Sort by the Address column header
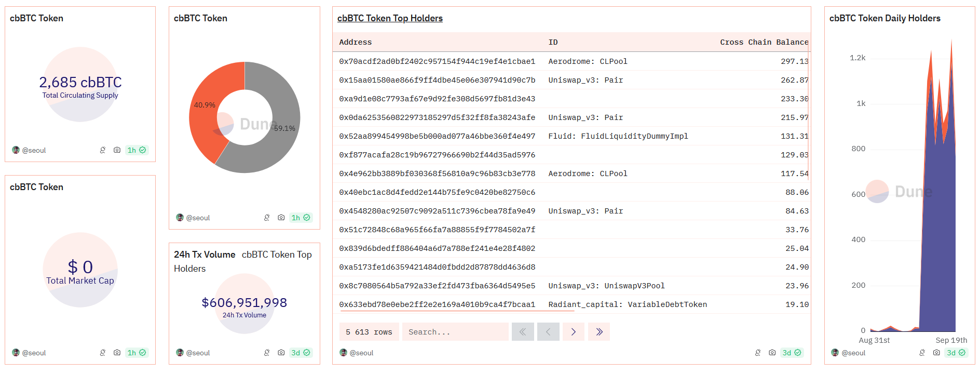980x374 pixels. point(356,42)
